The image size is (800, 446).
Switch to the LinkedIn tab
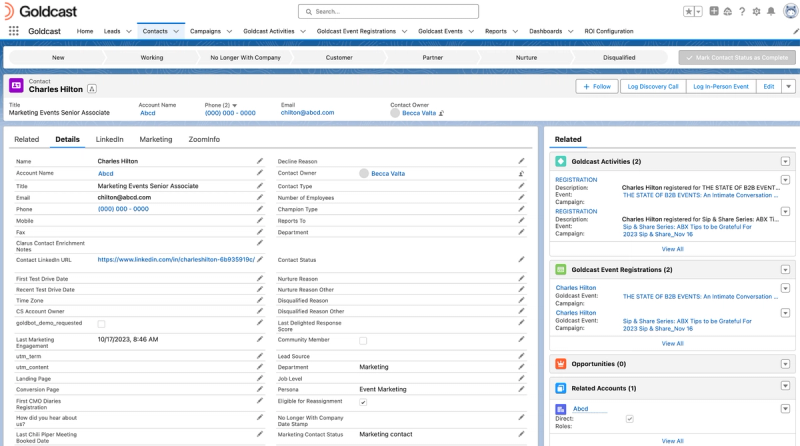(x=110, y=139)
